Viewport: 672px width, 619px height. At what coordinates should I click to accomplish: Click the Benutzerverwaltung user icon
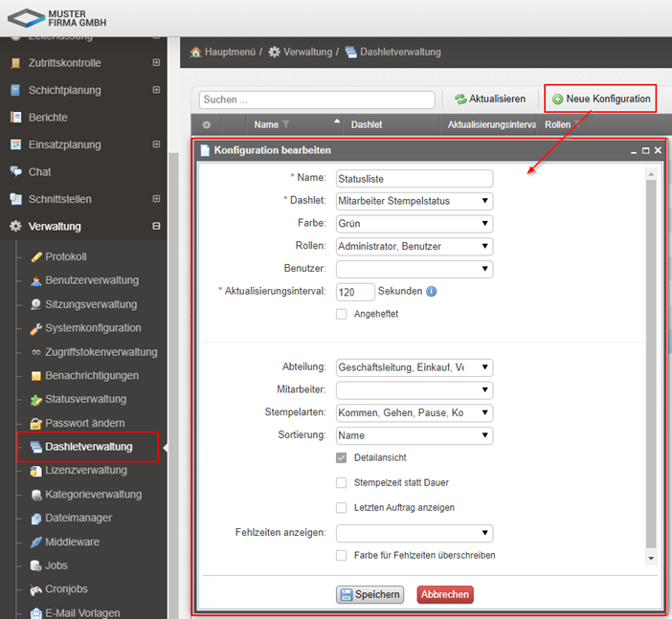[x=36, y=280]
